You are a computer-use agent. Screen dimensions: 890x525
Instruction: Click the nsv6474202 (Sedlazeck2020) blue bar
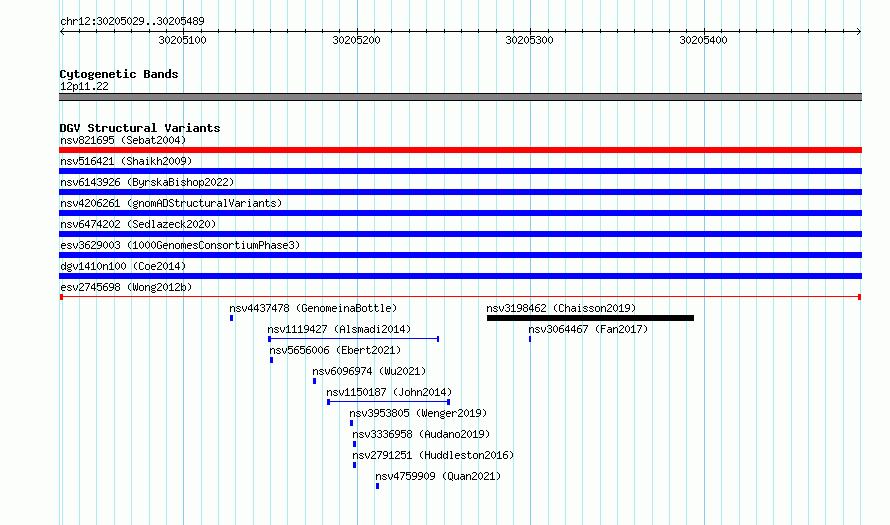[460, 234]
